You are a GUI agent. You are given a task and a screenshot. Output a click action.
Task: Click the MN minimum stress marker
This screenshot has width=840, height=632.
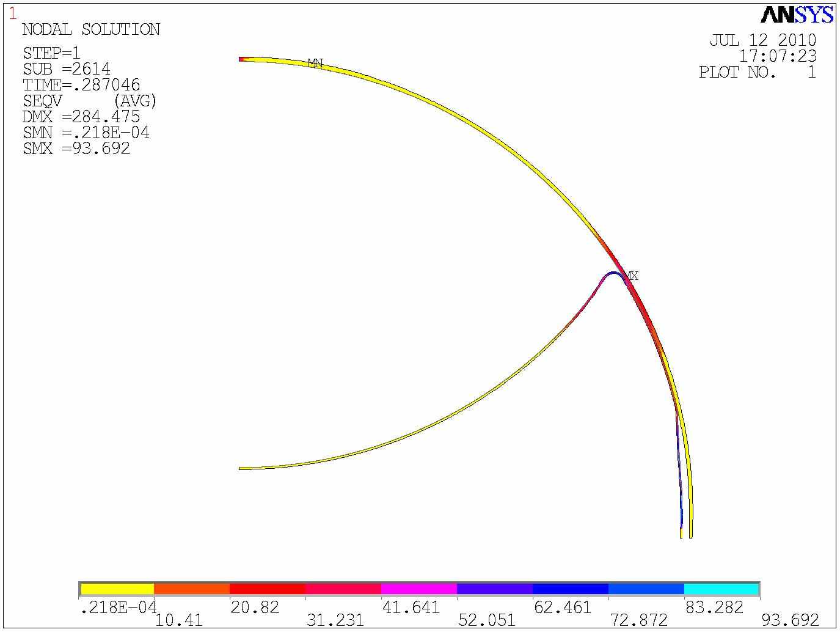click(x=315, y=64)
